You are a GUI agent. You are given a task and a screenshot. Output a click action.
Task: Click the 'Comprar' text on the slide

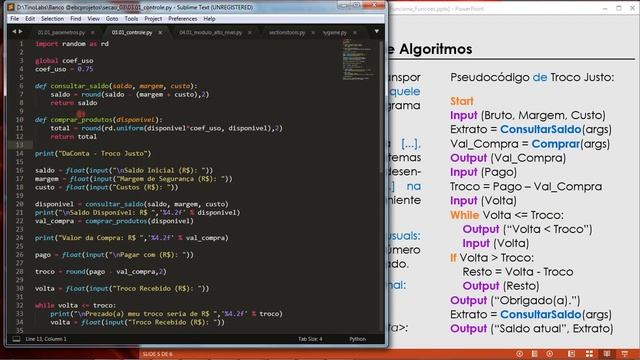(x=556, y=144)
